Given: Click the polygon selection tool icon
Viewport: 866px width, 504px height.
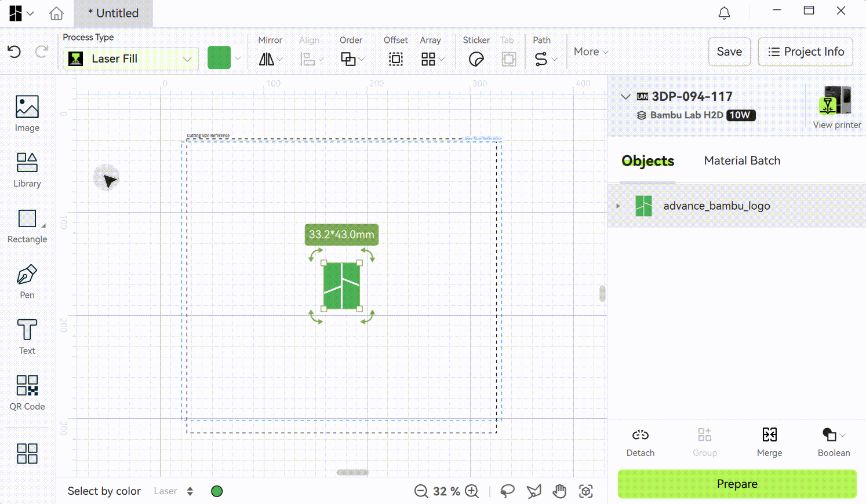Looking at the screenshot, I should 534,491.
